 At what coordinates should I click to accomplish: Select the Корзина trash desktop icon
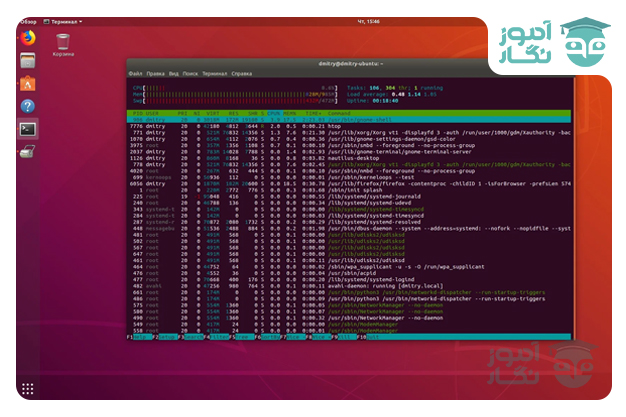point(63,43)
